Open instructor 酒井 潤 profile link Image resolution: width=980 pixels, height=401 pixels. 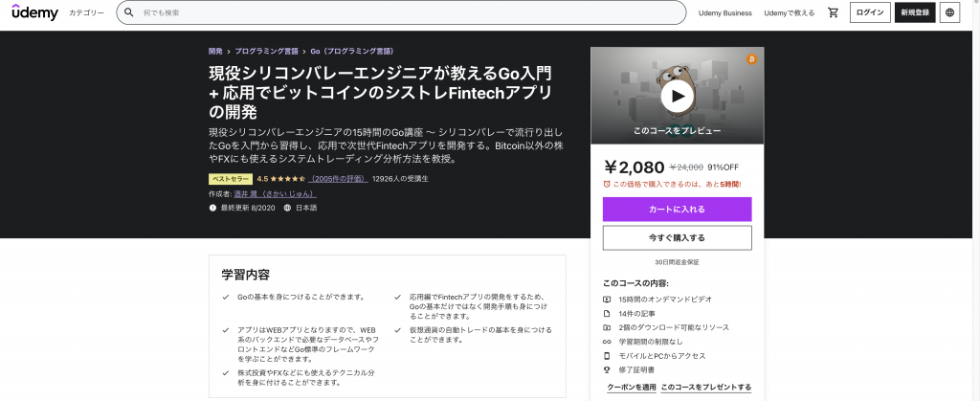(x=275, y=193)
